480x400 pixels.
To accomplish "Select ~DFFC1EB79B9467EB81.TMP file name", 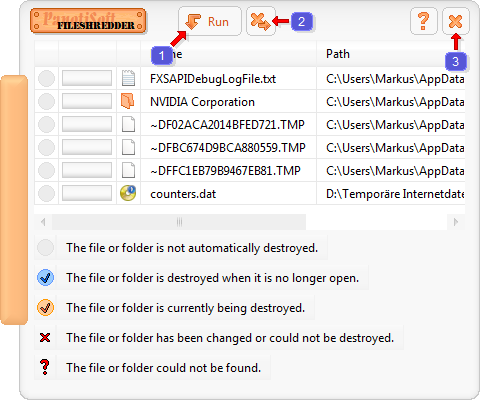I will [225, 171].
